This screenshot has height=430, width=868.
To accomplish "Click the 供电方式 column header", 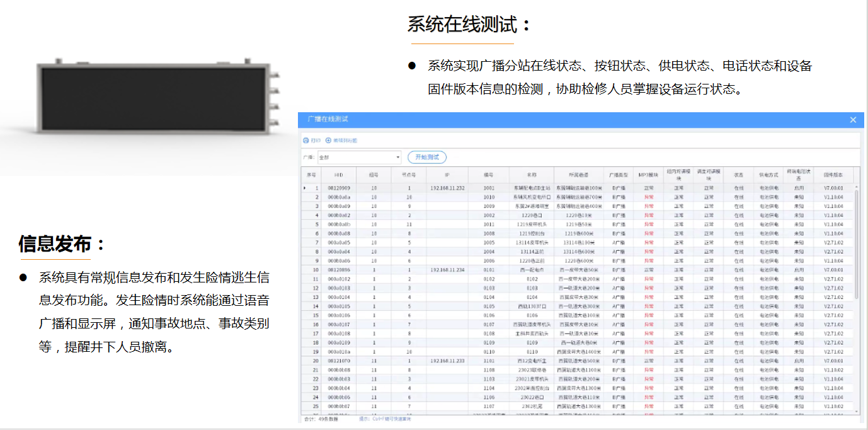I will (x=768, y=175).
